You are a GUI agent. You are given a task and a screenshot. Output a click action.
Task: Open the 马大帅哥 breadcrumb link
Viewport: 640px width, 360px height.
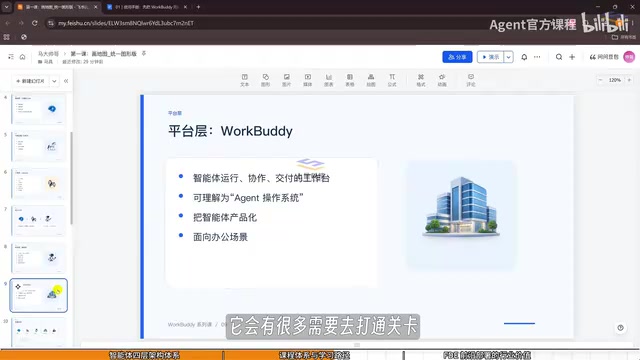[48, 54]
